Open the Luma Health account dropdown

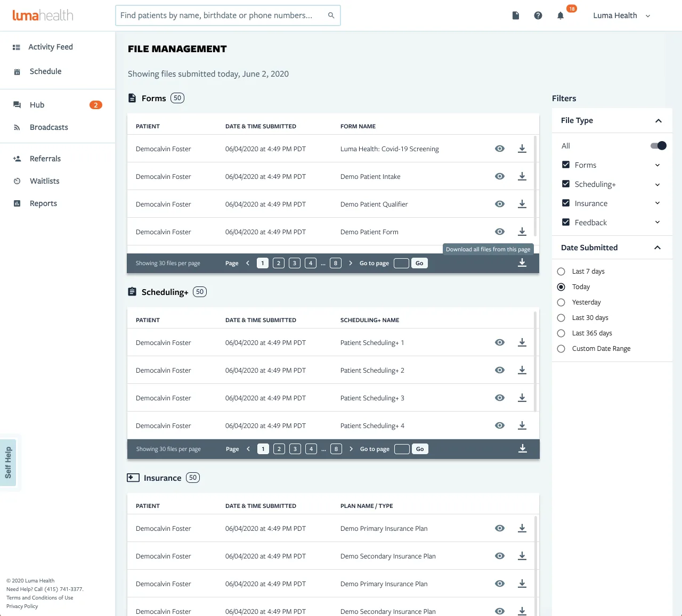pyautogui.click(x=622, y=15)
